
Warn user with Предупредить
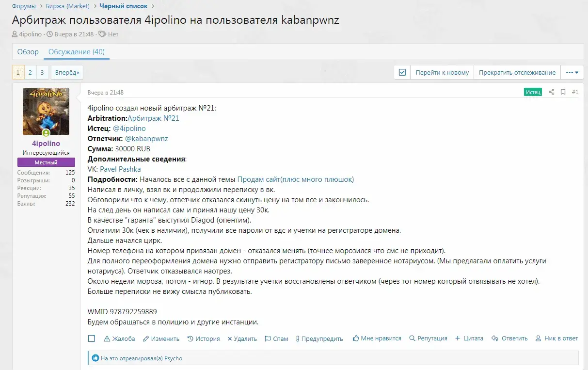pyautogui.click(x=319, y=338)
